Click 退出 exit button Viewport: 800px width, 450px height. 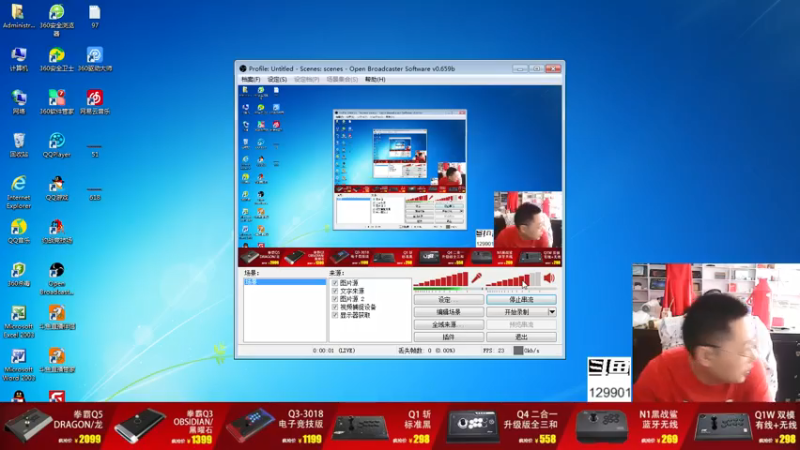coord(521,337)
